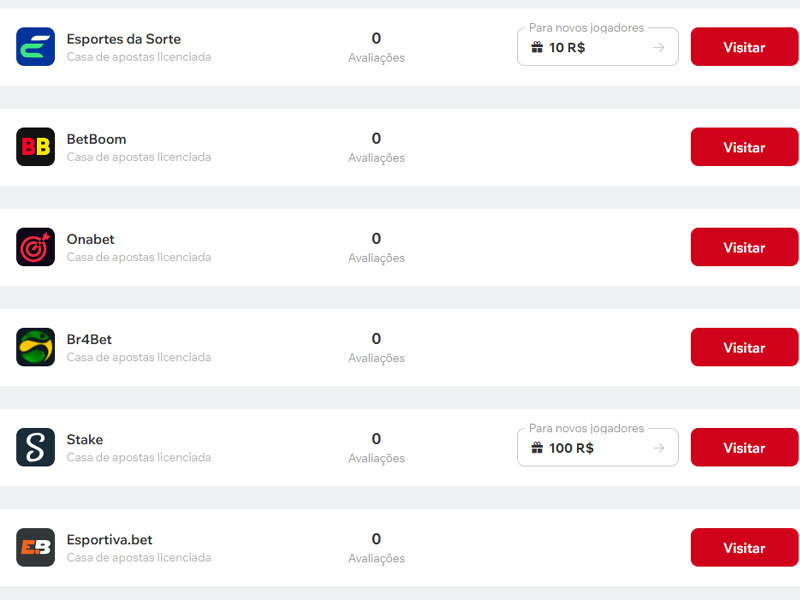Click the Onabet Avaliações review count
This screenshot has height=600, width=800.
tap(377, 247)
